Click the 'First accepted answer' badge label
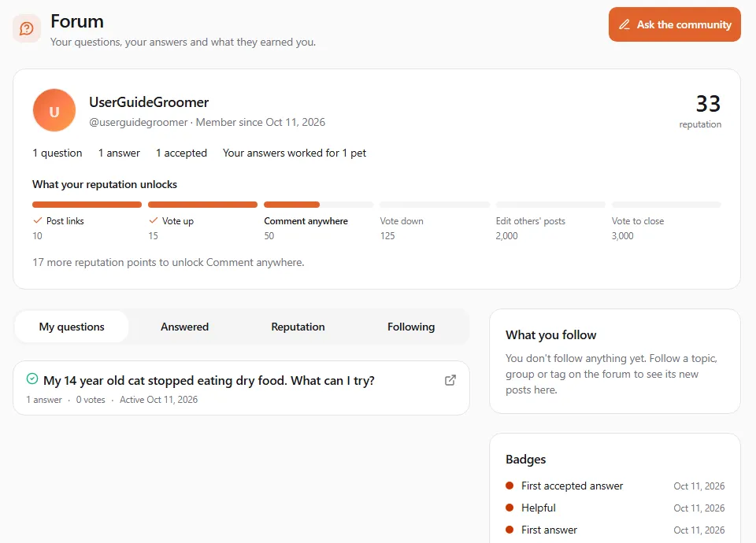The width and height of the screenshot is (756, 543). [x=573, y=486]
